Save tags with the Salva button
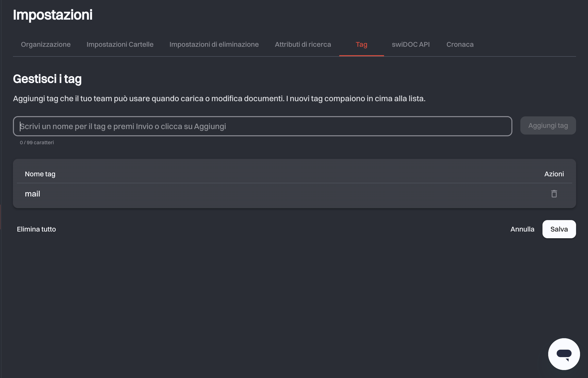This screenshot has width=588, height=378. coord(559,229)
